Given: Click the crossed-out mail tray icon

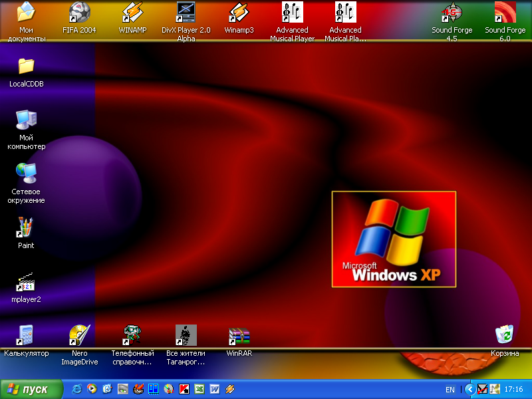Looking at the screenshot, I should tap(482, 389).
